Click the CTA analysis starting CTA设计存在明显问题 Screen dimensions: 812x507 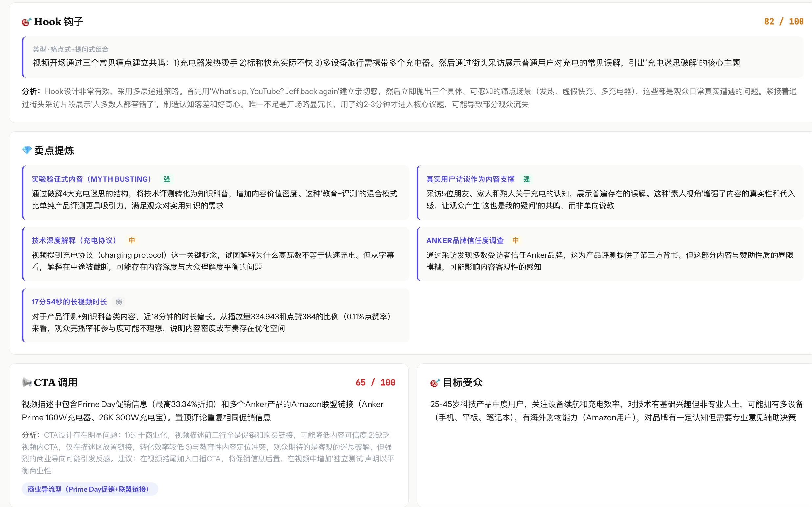pos(208,453)
